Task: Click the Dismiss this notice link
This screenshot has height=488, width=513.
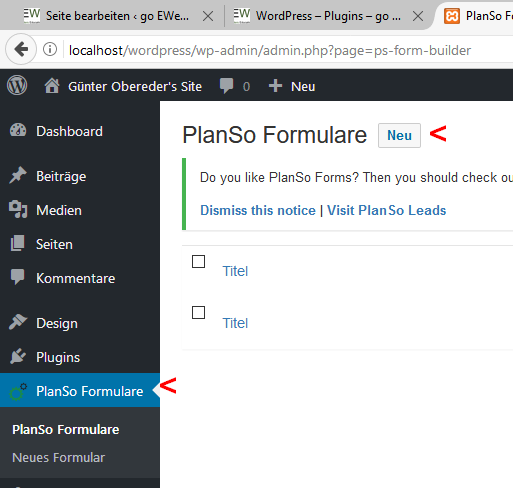Action: 258,210
